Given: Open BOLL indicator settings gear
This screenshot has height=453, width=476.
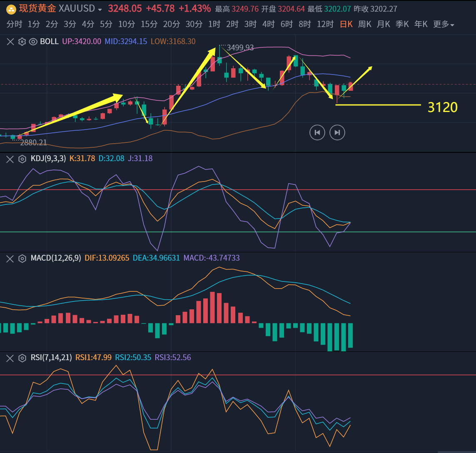Looking at the screenshot, I should (x=22, y=42).
